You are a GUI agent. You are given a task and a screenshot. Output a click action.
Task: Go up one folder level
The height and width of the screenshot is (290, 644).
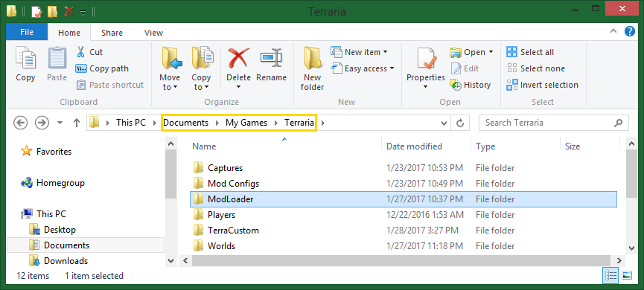(77, 122)
